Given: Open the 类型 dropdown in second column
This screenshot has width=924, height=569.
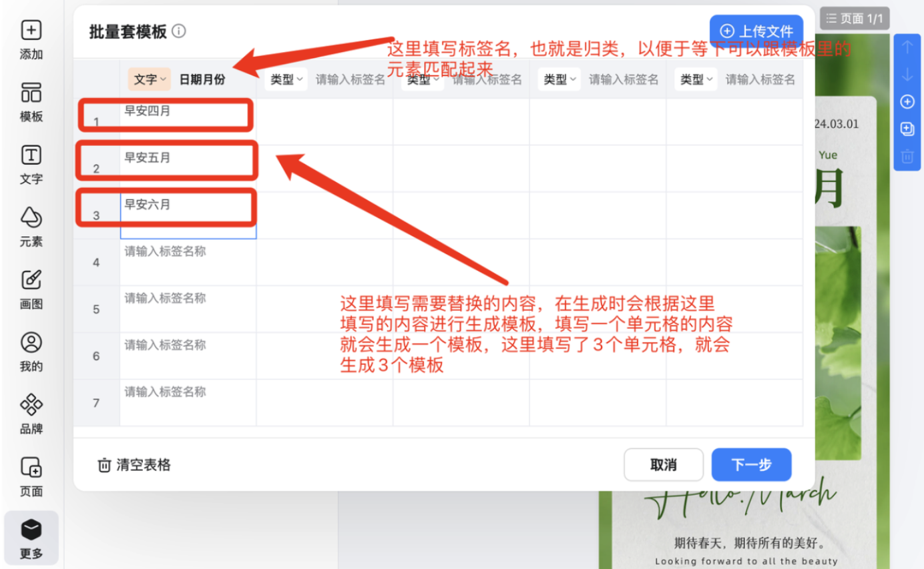Looking at the screenshot, I should (x=286, y=79).
